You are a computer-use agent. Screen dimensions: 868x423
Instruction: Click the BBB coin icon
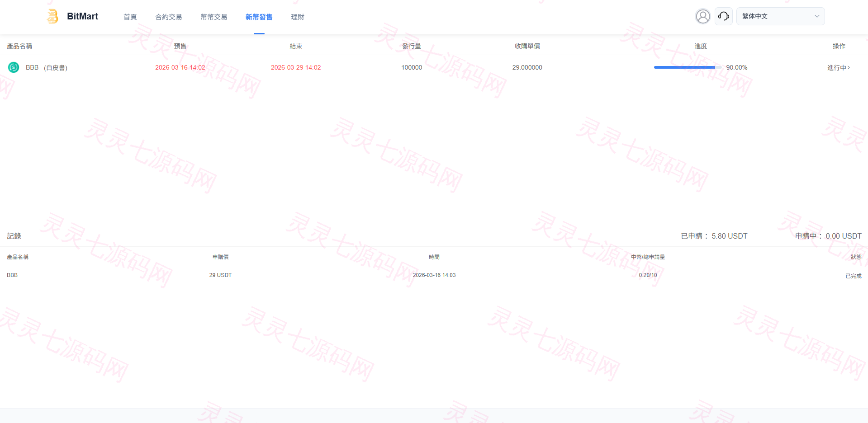14,67
